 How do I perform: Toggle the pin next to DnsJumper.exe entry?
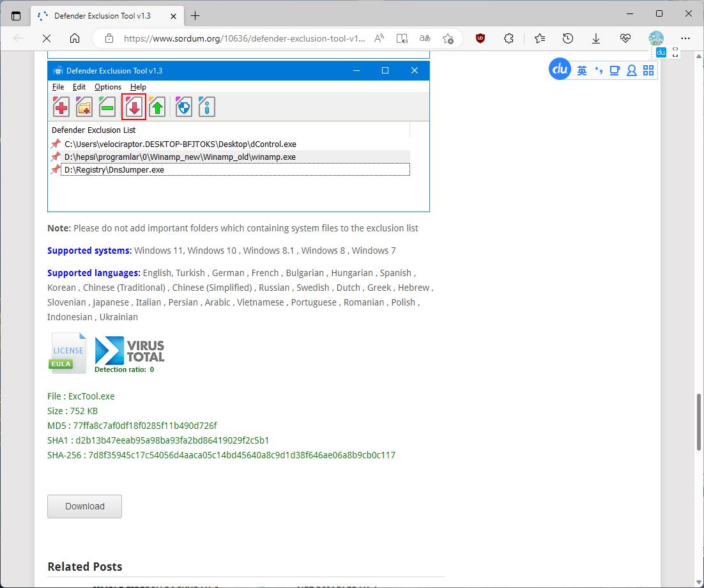[x=56, y=169]
